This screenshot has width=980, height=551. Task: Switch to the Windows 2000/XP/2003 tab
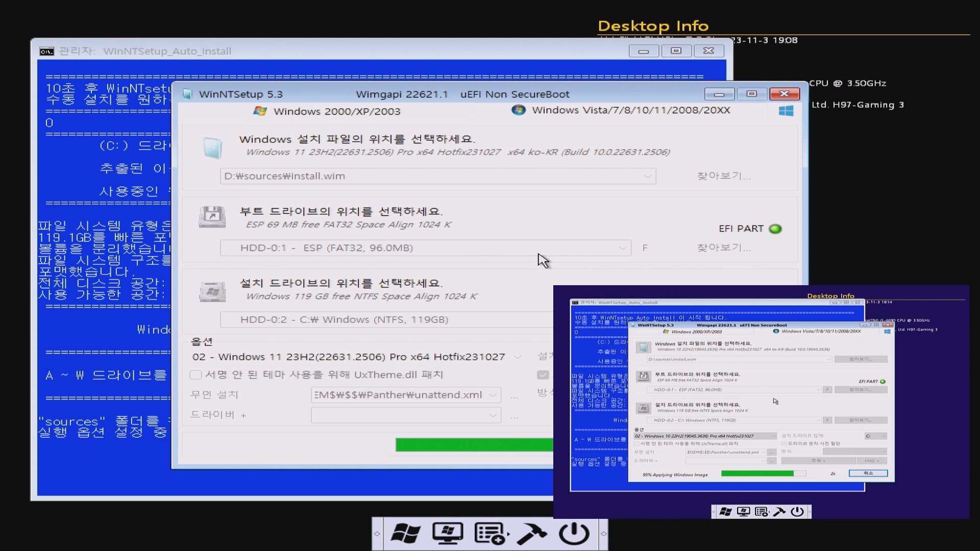click(327, 111)
